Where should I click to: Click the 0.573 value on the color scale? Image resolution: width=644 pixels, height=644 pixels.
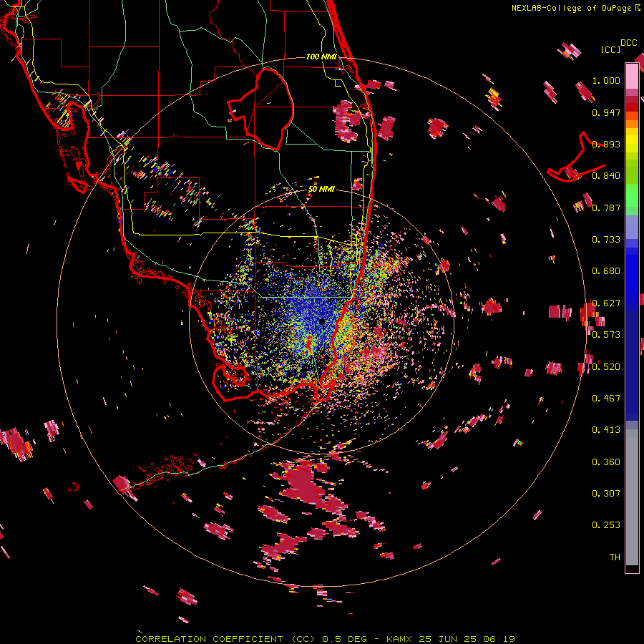coord(606,335)
